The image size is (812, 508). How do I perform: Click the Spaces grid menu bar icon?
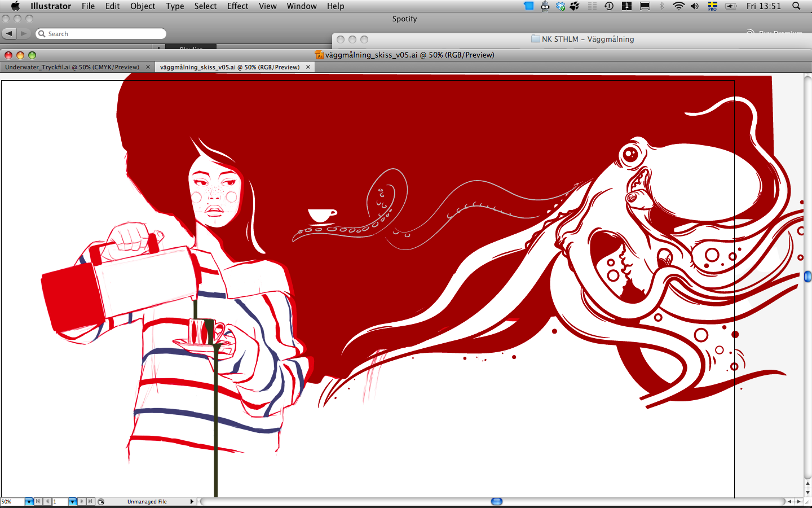tap(626, 6)
